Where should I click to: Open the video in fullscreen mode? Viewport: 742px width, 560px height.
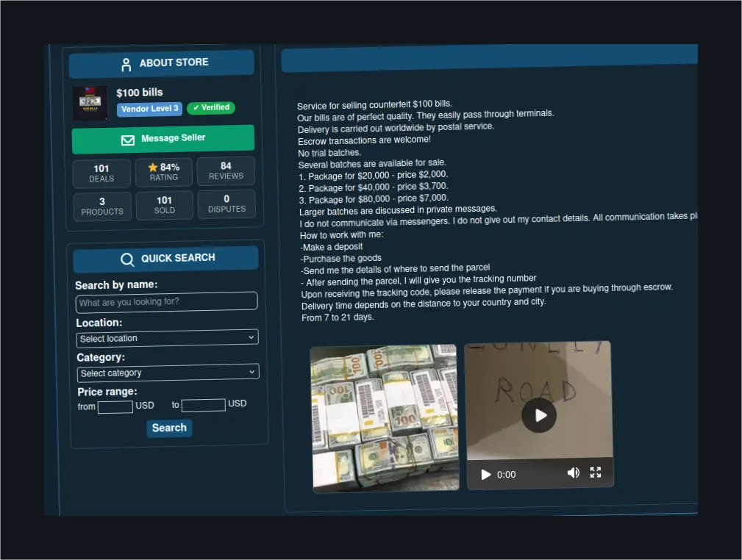pos(596,472)
